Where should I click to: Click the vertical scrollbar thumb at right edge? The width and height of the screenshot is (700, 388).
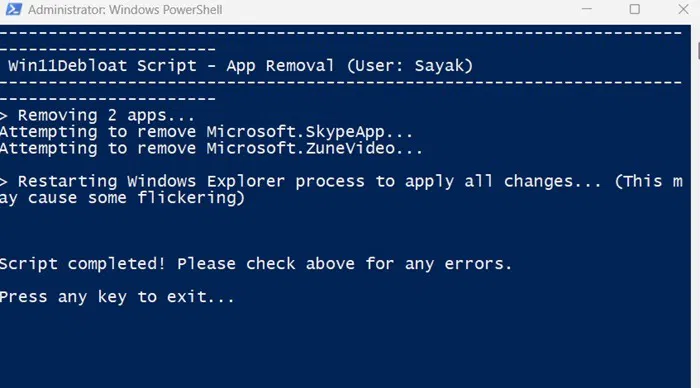click(x=698, y=50)
